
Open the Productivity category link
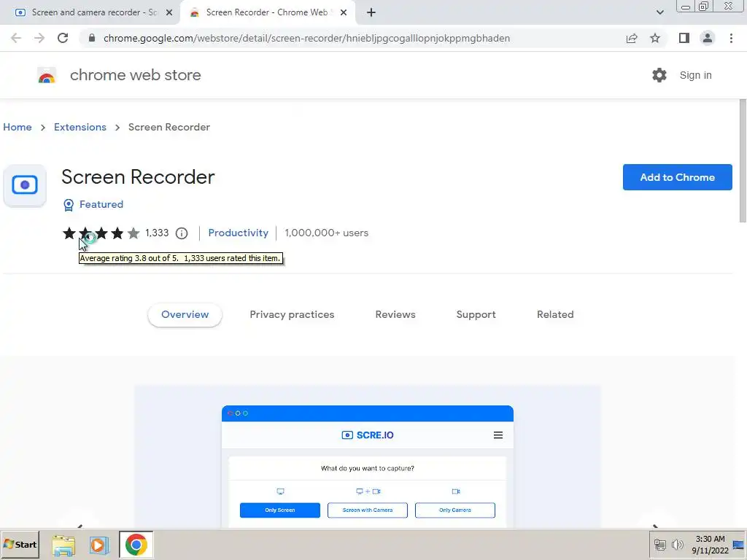tap(239, 233)
